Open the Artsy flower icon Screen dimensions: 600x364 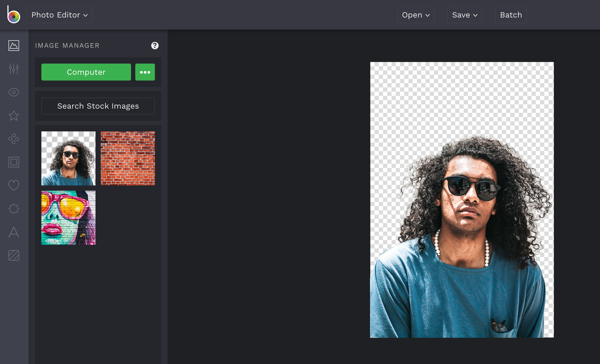(14, 139)
